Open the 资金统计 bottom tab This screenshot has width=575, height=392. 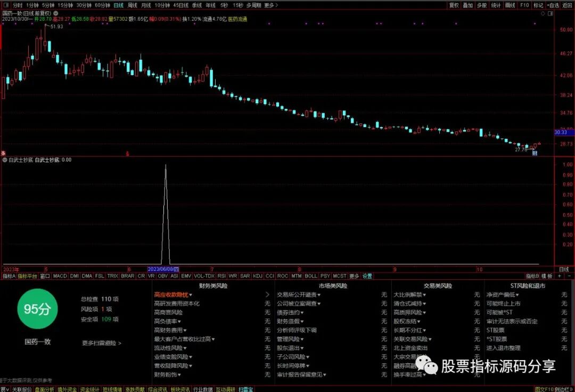[x=90, y=389]
